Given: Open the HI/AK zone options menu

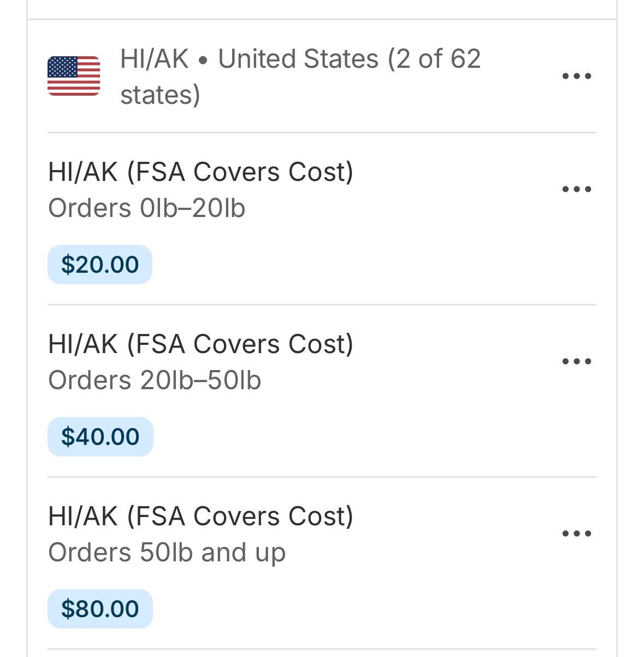Looking at the screenshot, I should [577, 76].
